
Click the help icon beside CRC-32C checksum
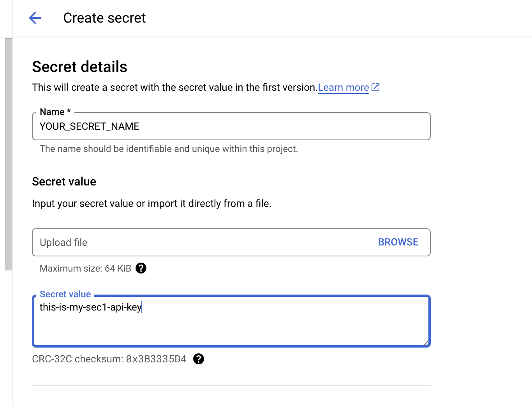coord(199,359)
